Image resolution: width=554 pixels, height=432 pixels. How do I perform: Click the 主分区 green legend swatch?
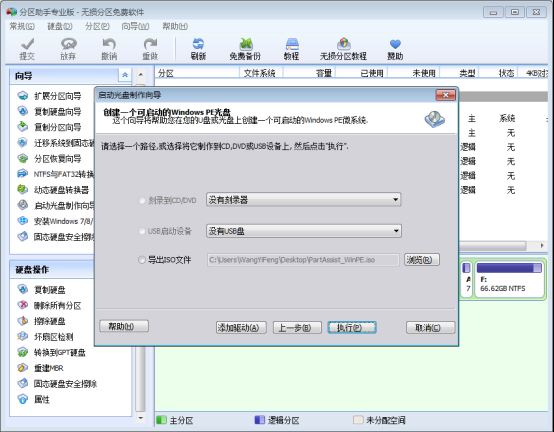coord(161,420)
